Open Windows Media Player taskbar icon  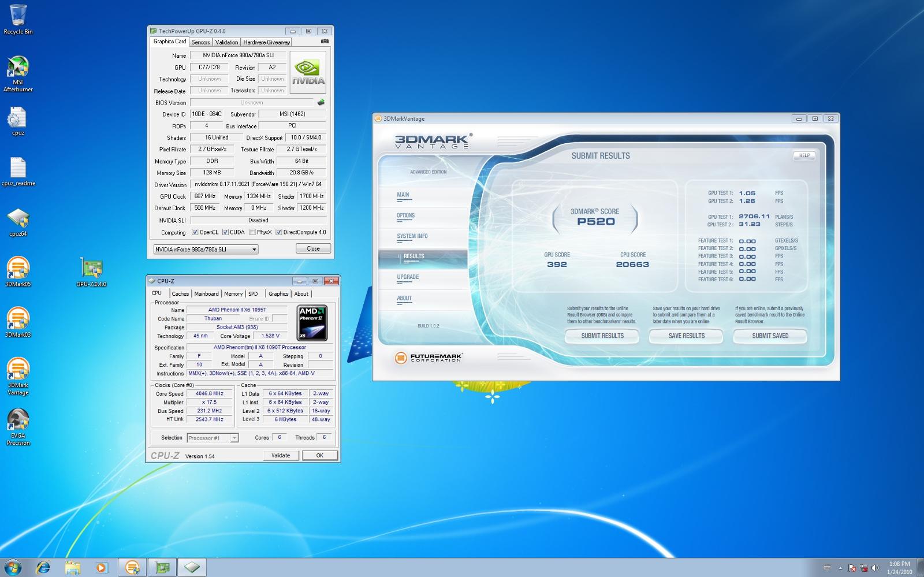pyautogui.click(x=101, y=568)
